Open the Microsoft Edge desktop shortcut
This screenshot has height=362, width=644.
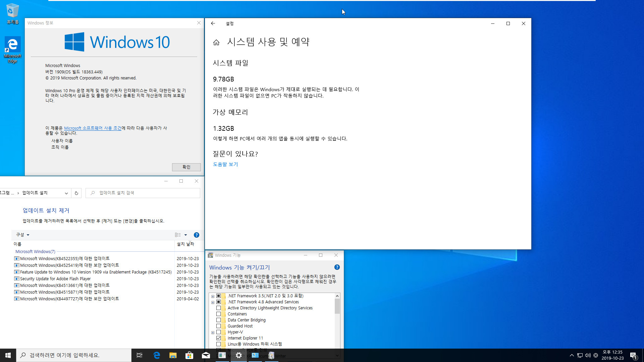pyautogui.click(x=13, y=50)
